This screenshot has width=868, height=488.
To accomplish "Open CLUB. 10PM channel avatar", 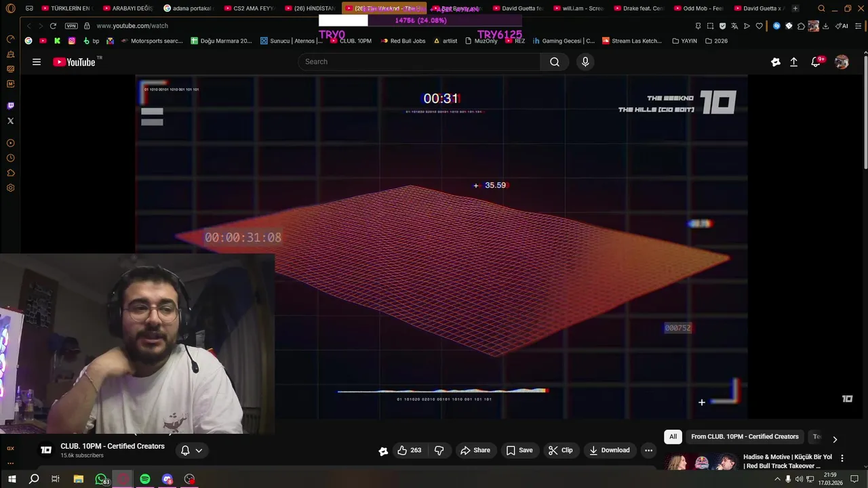I will (x=46, y=450).
